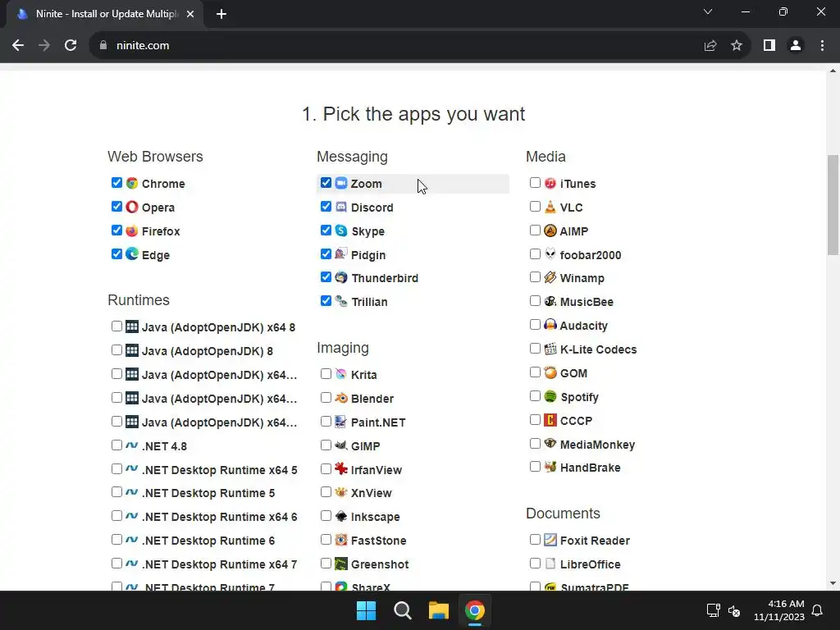
Task: Click the Thunderbird app icon
Action: click(x=341, y=277)
